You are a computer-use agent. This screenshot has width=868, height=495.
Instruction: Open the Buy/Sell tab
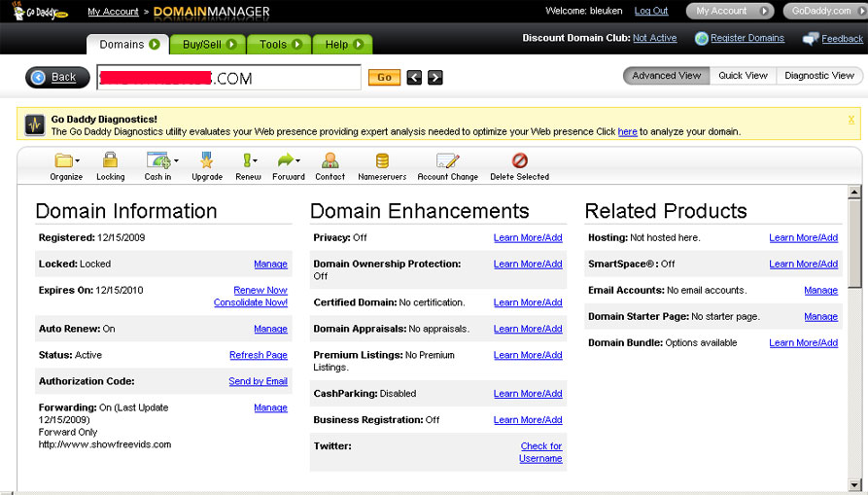click(x=208, y=45)
